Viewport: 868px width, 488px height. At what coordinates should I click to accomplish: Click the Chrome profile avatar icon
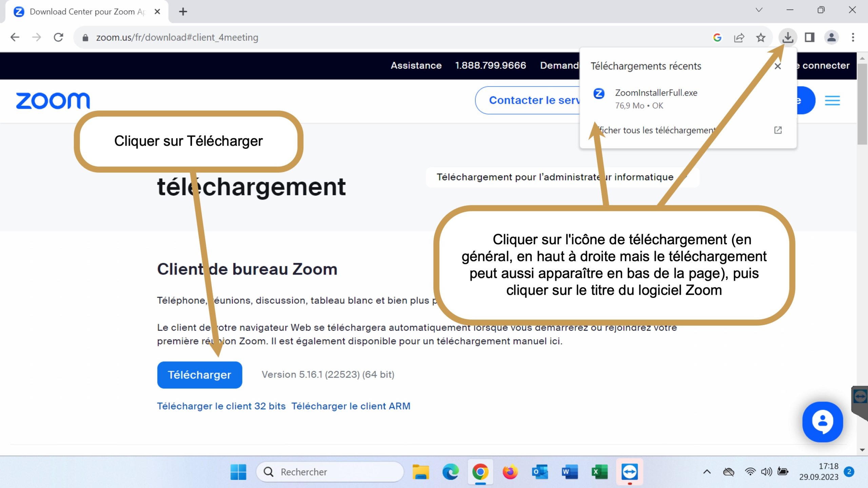point(831,37)
